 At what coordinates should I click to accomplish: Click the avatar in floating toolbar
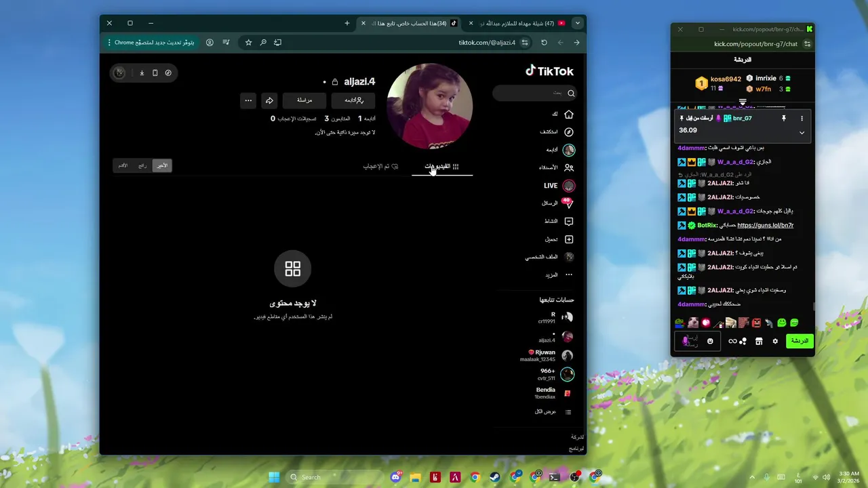119,73
